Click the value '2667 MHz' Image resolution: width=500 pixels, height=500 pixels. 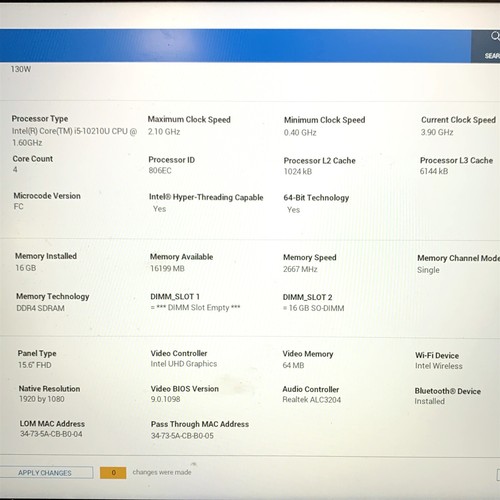coord(300,269)
